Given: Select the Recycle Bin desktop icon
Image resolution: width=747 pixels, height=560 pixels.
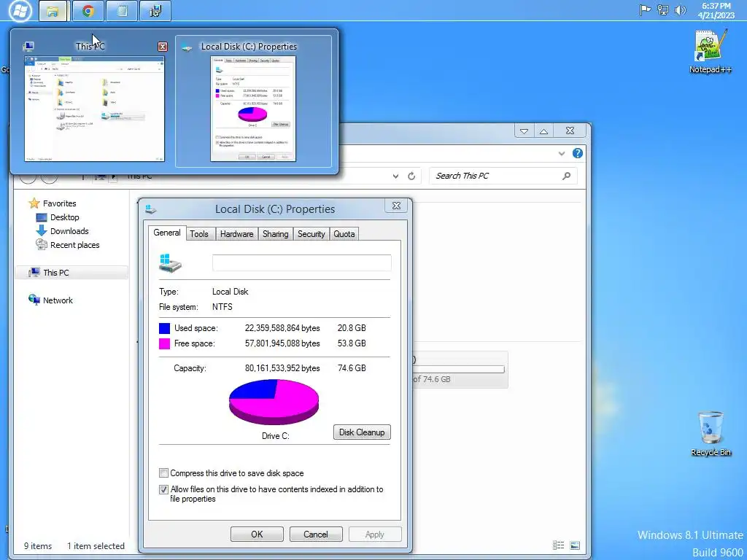Looking at the screenshot, I should click(711, 435).
